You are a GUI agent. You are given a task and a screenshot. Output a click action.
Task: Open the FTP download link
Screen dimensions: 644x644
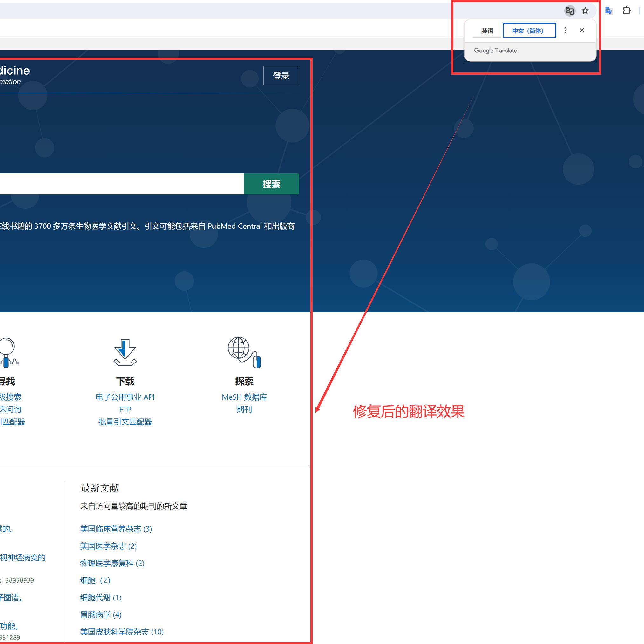click(x=125, y=409)
